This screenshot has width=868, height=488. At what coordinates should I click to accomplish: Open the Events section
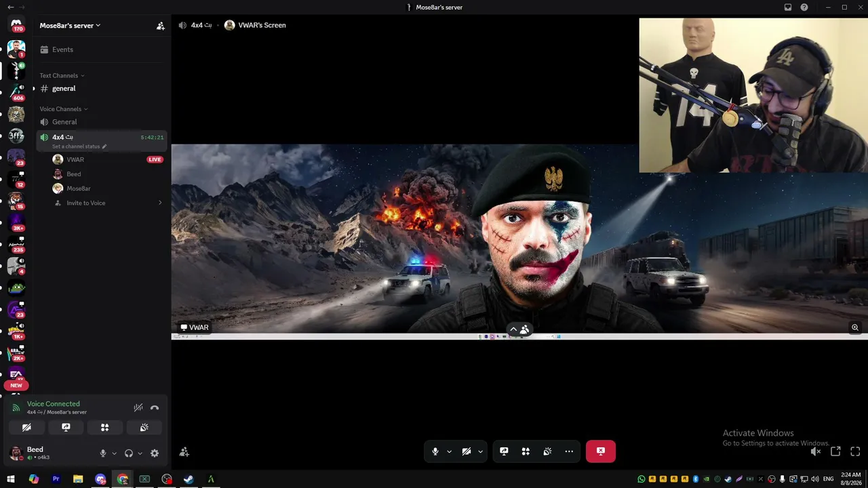tap(102, 49)
